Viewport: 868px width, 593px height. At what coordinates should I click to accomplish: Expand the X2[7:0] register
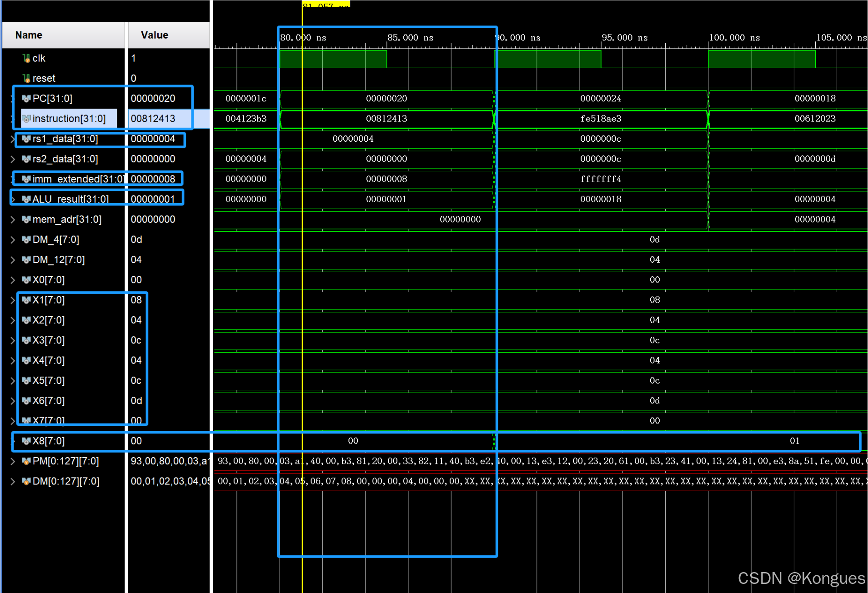click(13, 320)
